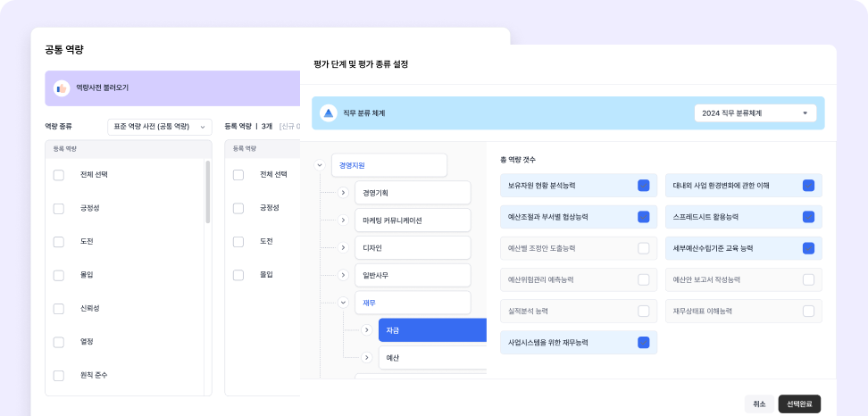
Task: Check 몰입 in the 역량 종류 list
Action: (59, 275)
